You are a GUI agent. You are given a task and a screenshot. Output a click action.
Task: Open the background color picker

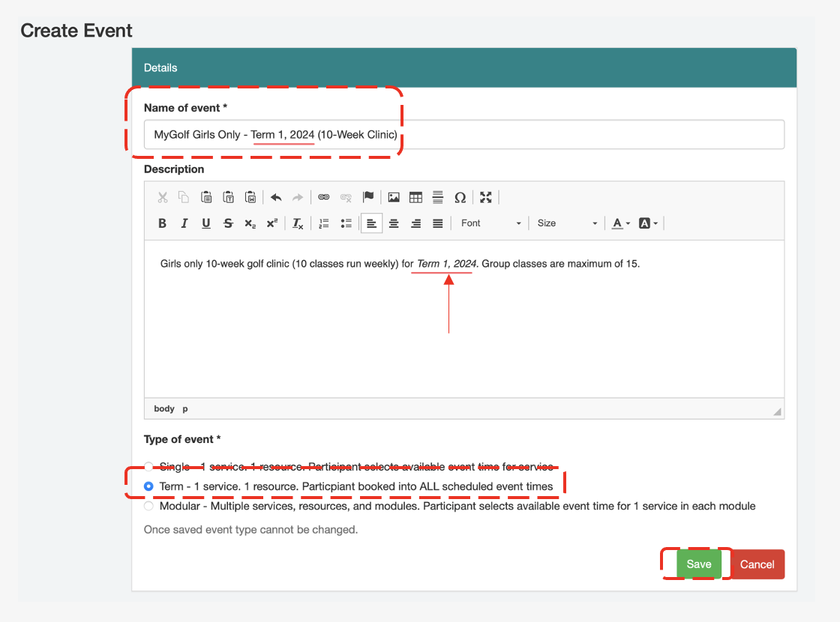point(648,223)
